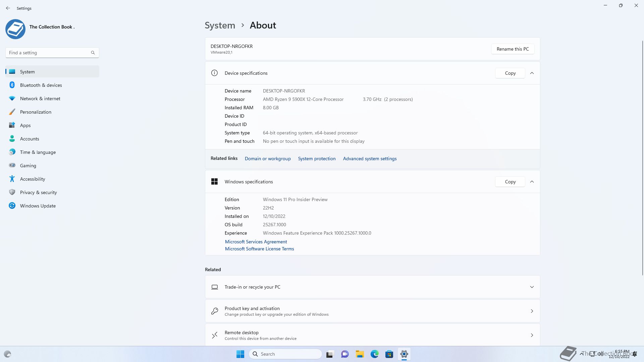Focus the Find a setting search box
Screen dimensions: 644x362
pyautogui.click(x=52, y=53)
